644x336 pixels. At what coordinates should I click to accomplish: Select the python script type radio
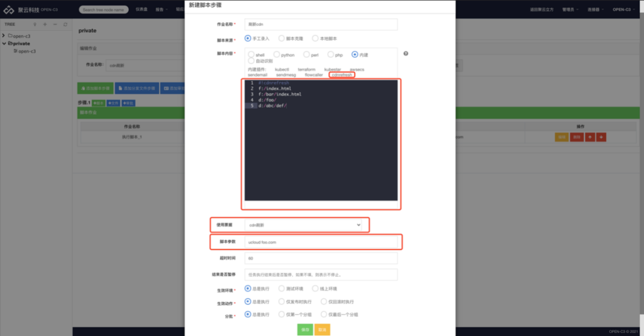coord(276,54)
